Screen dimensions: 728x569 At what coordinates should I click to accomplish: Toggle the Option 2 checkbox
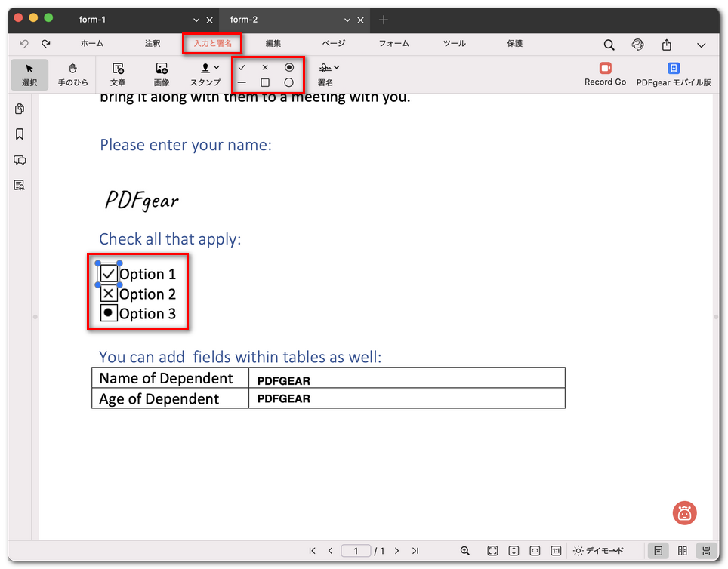(x=109, y=294)
